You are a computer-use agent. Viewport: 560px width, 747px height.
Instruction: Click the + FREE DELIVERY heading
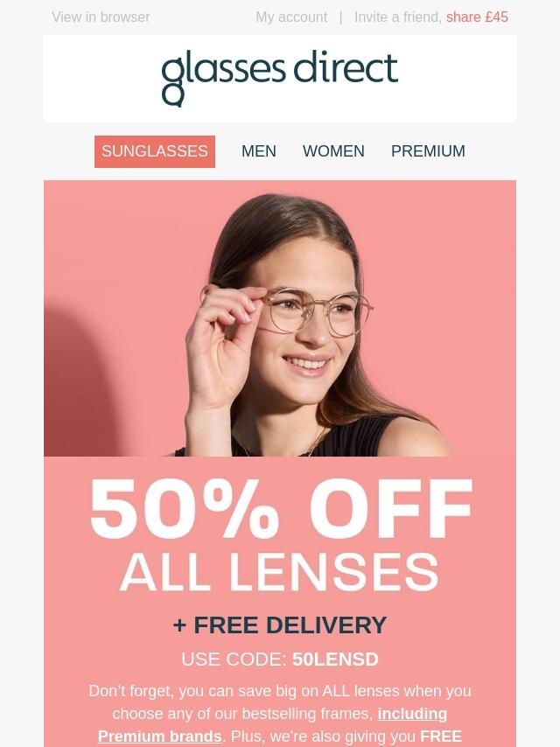(280, 625)
